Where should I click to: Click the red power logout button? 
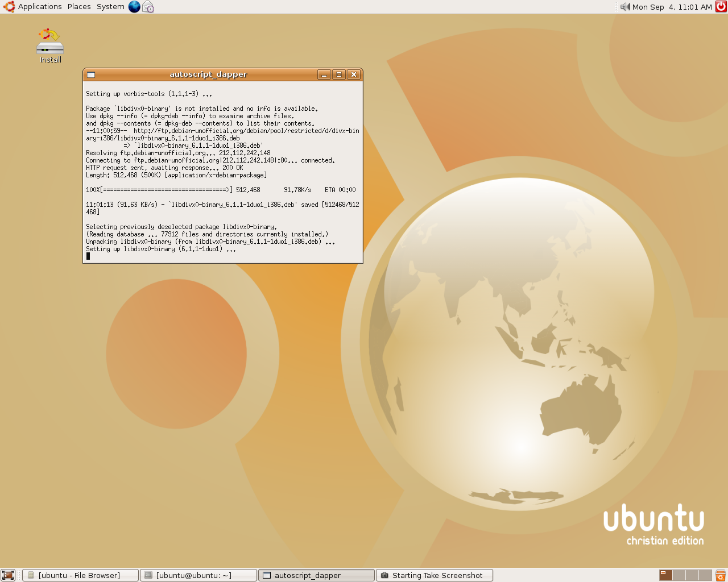[721, 7]
